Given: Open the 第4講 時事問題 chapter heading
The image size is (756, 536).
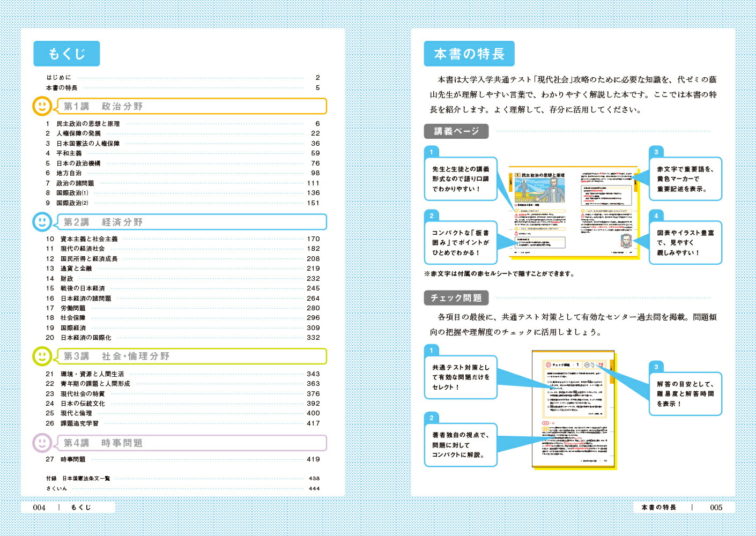Looking at the screenshot, I should click(191, 443).
